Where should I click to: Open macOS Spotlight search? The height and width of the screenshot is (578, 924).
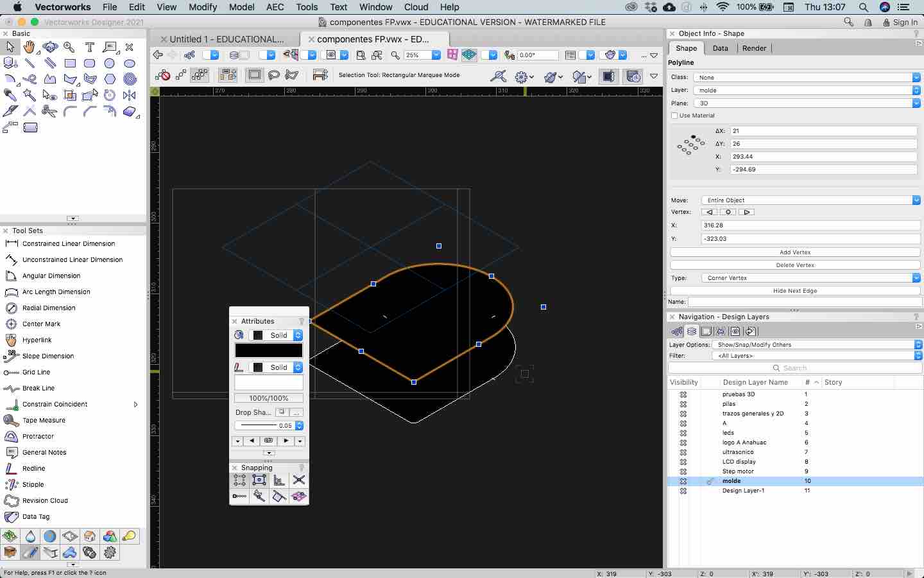point(864,7)
